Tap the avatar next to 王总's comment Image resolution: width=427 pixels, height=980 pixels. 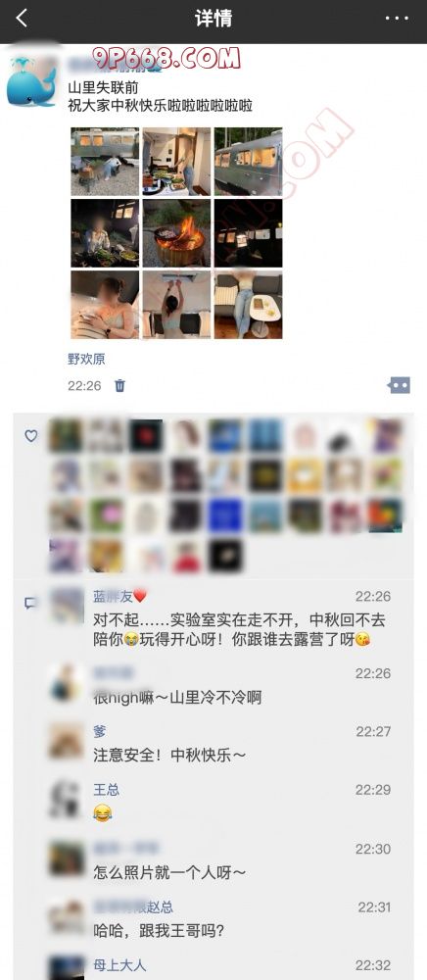point(67,800)
